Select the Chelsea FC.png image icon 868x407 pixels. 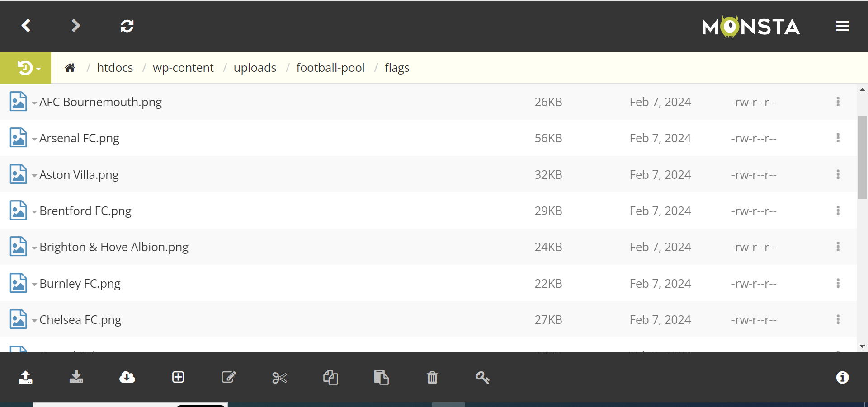(18, 319)
